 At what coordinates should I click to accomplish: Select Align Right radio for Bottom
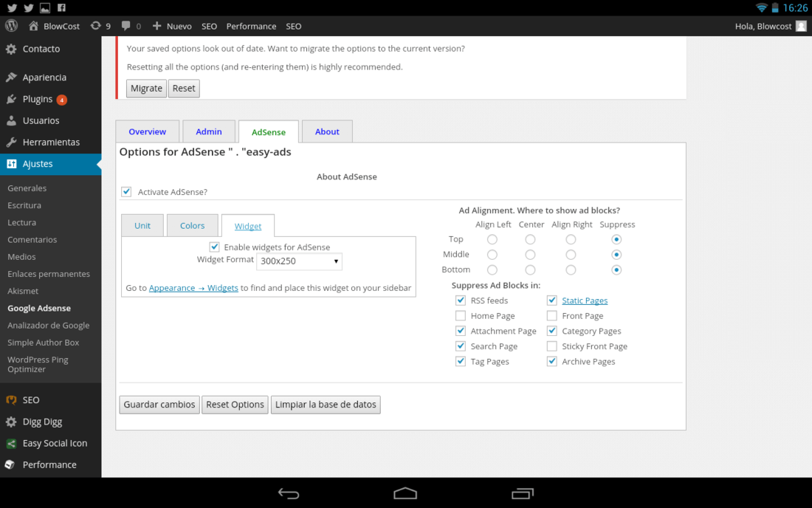coord(571,270)
